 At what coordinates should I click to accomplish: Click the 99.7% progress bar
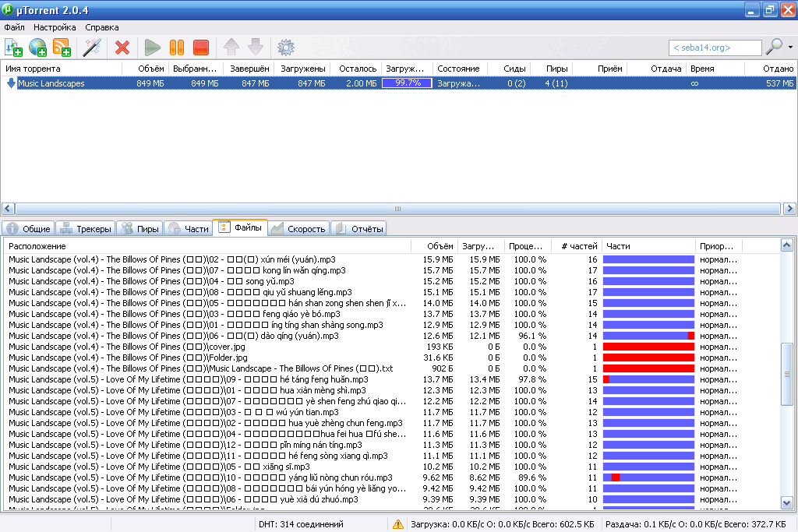point(407,83)
